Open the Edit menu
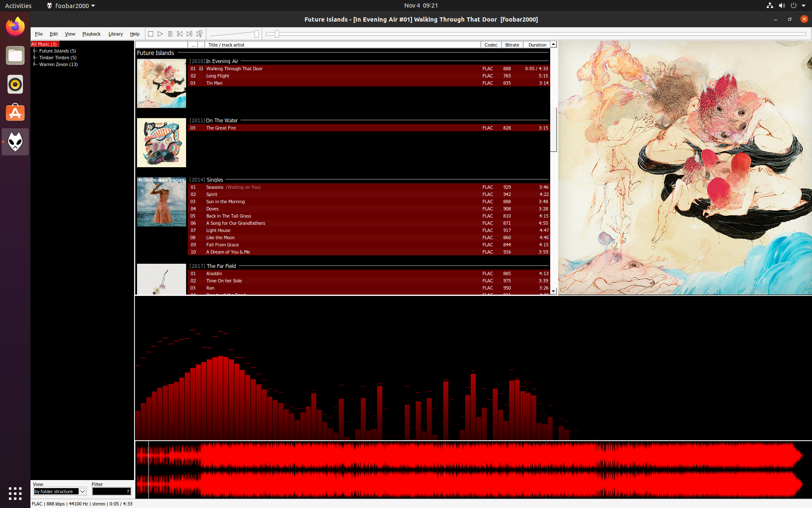 54,34
